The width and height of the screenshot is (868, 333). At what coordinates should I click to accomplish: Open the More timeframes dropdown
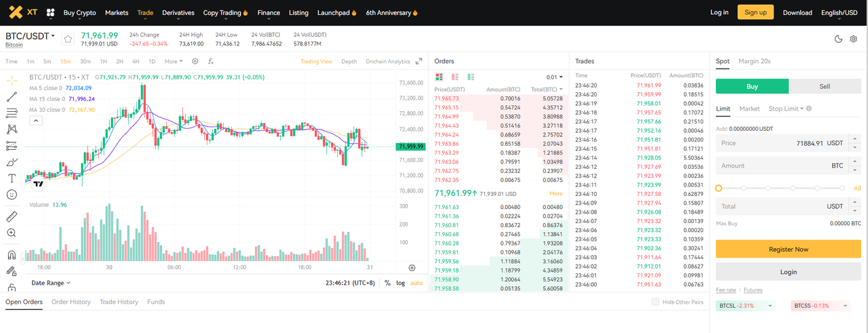(174, 62)
